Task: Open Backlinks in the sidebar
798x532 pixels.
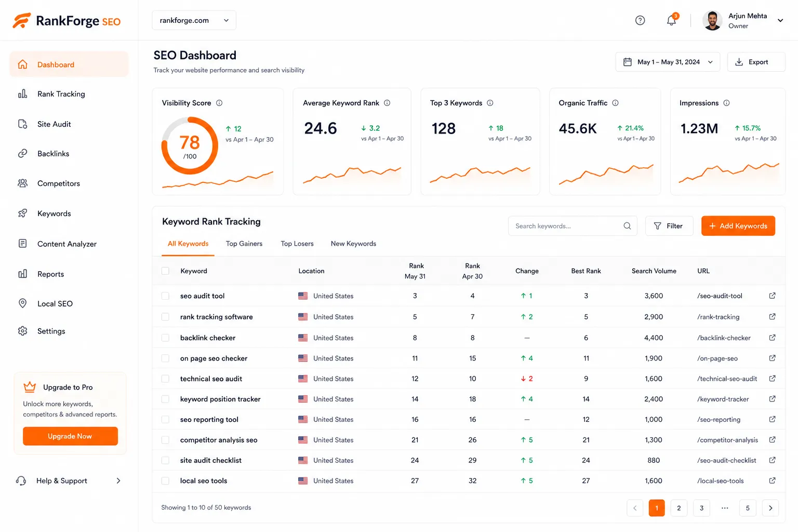Action: tap(69, 154)
